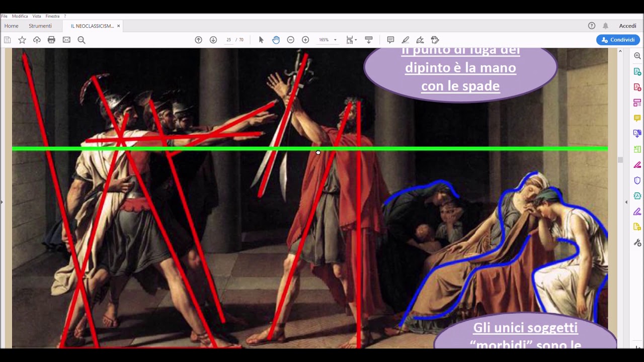644x362 pixels.
Task: Print the document with printer icon
Action: click(51, 40)
